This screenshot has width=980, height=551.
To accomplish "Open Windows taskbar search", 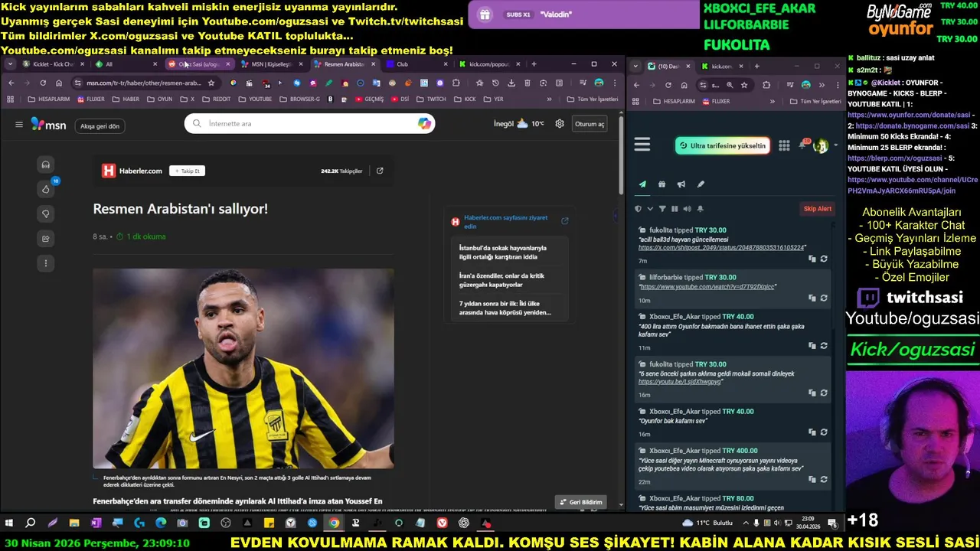I will tap(31, 523).
